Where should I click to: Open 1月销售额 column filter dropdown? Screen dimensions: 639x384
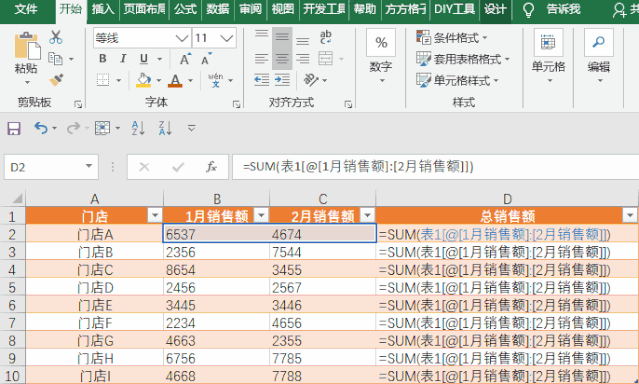[x=261, y=214]
